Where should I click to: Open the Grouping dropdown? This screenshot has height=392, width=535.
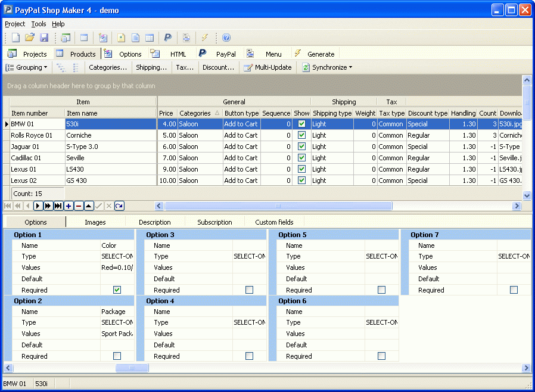pyautogui.click(x=27, y=67)
